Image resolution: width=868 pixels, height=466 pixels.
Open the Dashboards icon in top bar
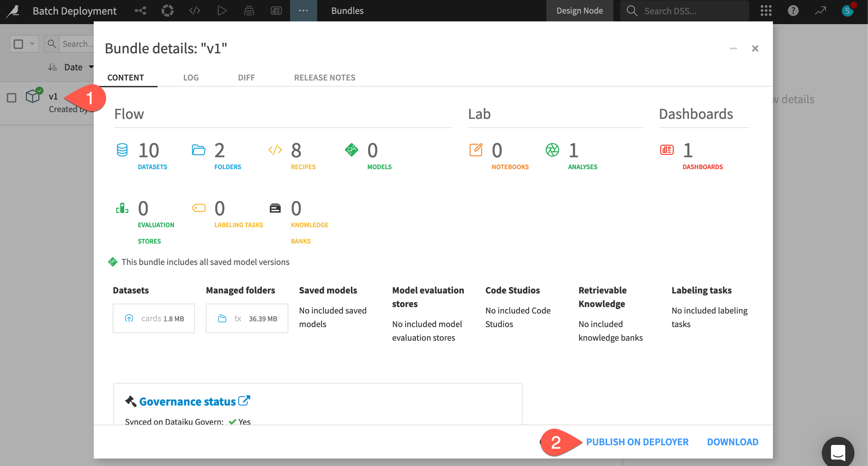point(276,11)
